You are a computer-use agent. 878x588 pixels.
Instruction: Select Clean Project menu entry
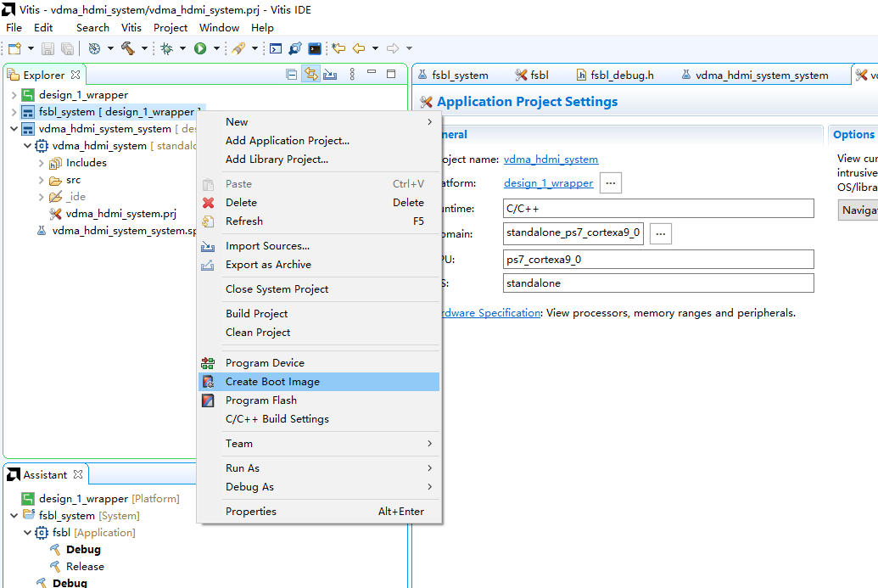[x=319, y=332]
